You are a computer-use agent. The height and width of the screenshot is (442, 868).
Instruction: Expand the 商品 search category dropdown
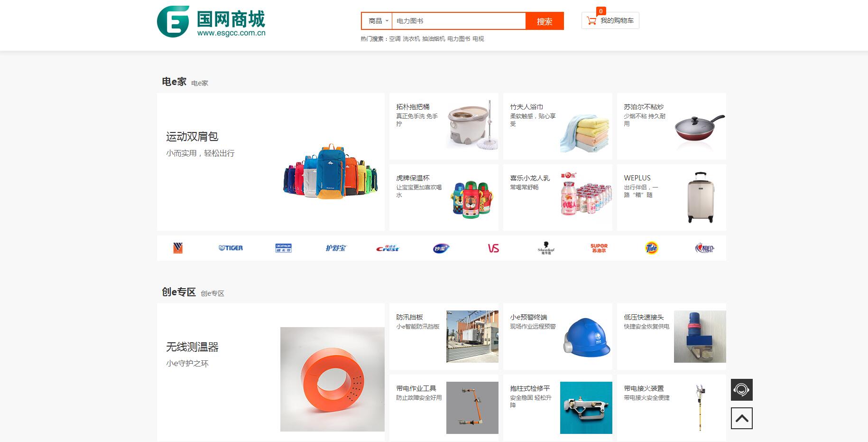tap(378, 21)
